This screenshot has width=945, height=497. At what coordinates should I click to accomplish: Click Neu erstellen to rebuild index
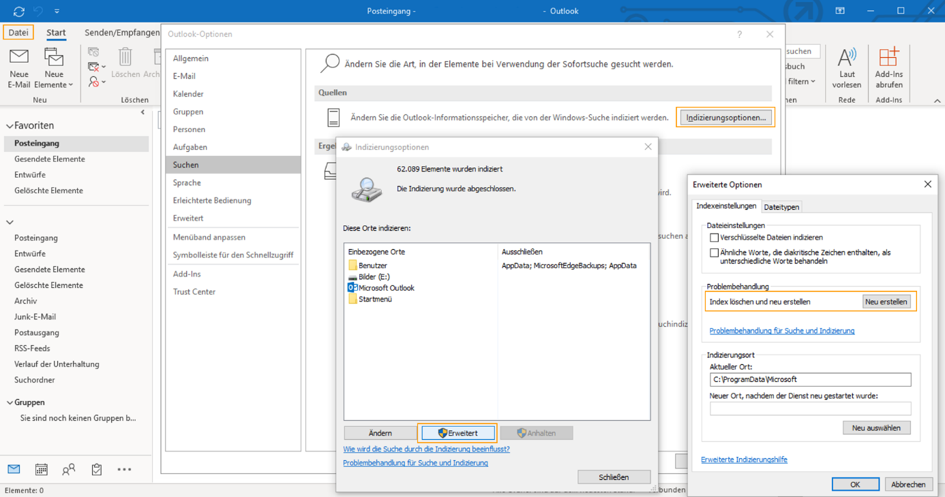tap(886, 301)
